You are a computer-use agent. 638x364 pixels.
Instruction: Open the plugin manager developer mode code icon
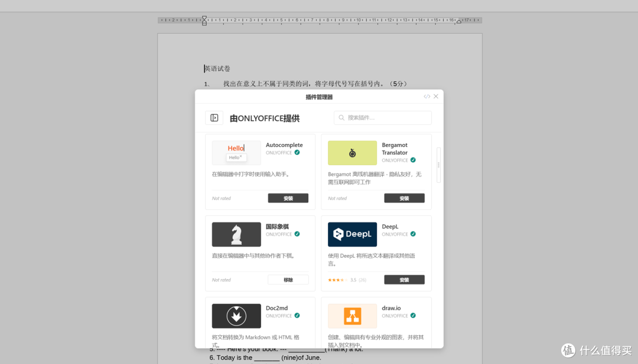tap(427, 97)
